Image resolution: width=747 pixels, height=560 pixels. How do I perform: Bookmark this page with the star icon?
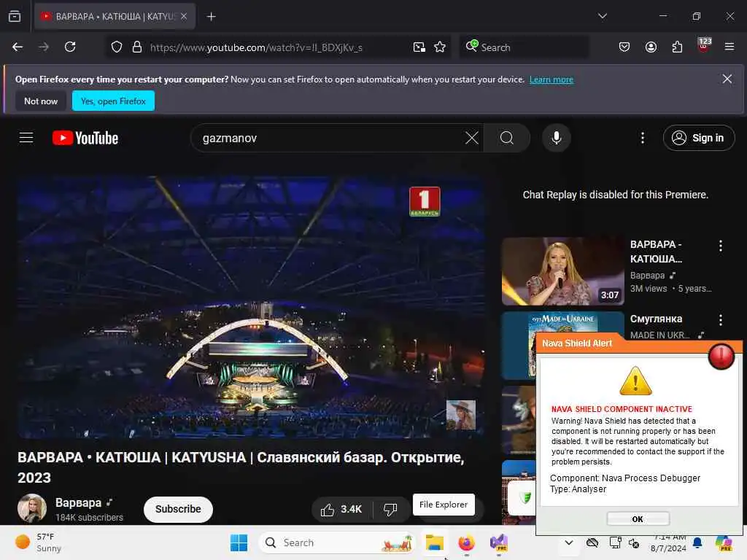(440, 47)
